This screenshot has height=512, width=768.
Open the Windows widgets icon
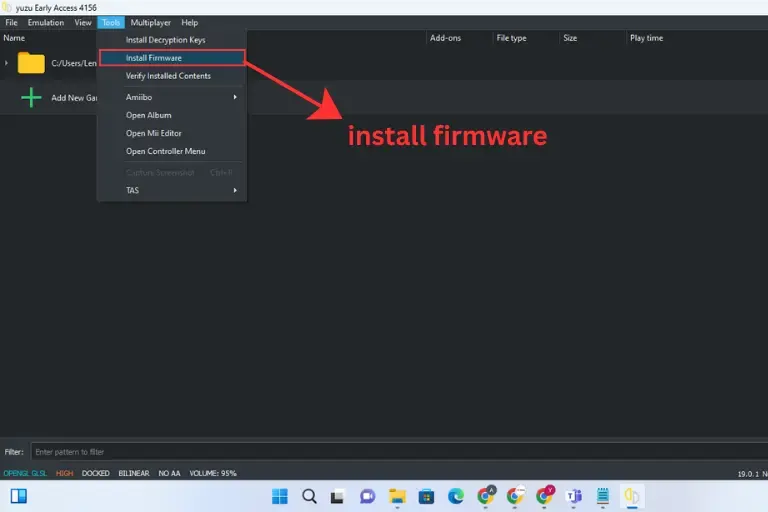click(19, 496)
